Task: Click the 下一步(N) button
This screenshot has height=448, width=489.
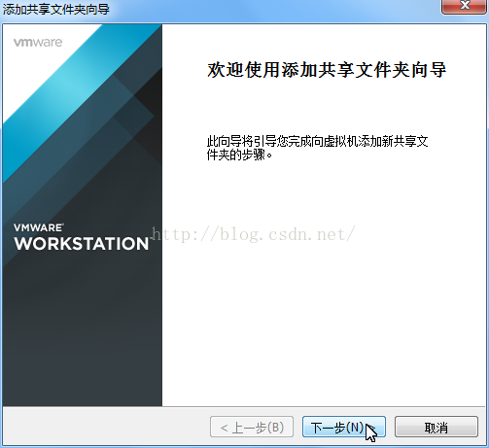Action: click(x=344, y=427)
